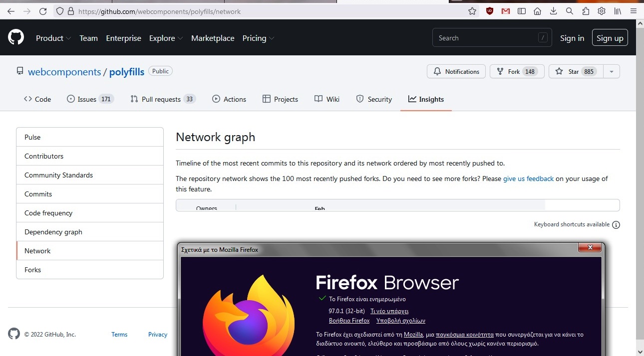Screen dimensions: 644x356
Task: Bookmark this page with the star icon
Action: click(472, 11)
